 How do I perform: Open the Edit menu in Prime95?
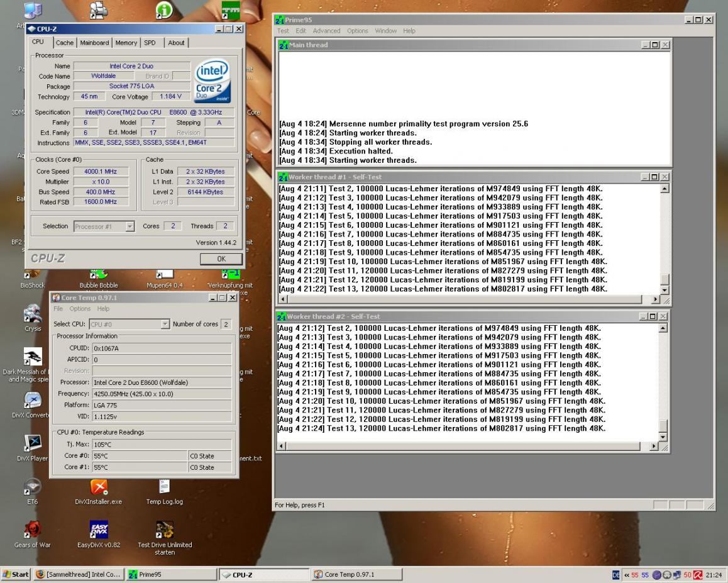301,31
